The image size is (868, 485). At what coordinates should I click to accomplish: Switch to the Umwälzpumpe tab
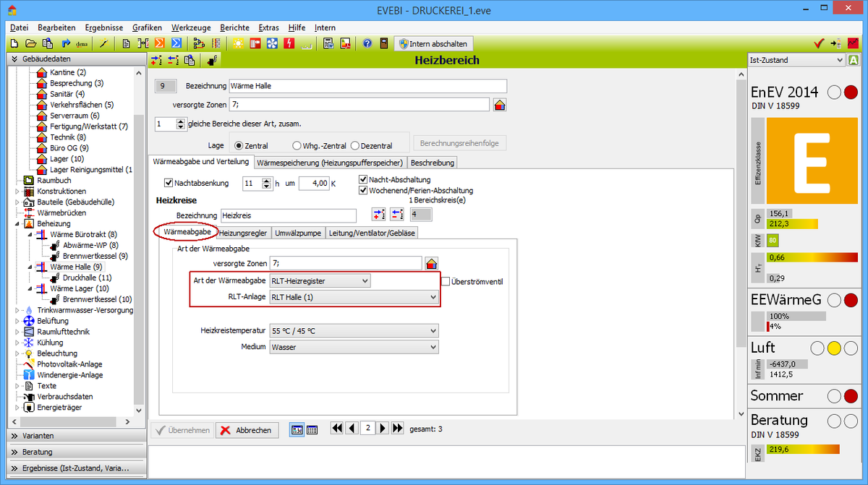click(298, 233)
